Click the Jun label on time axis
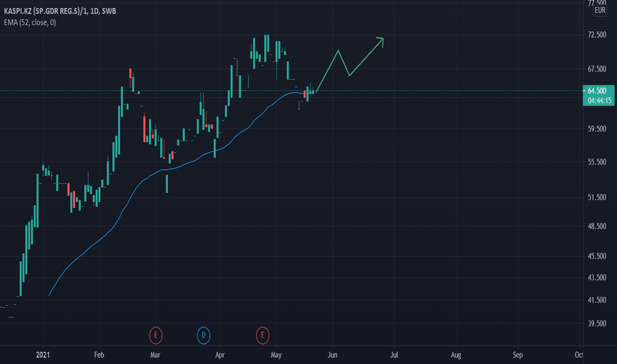 pos(332,355)
